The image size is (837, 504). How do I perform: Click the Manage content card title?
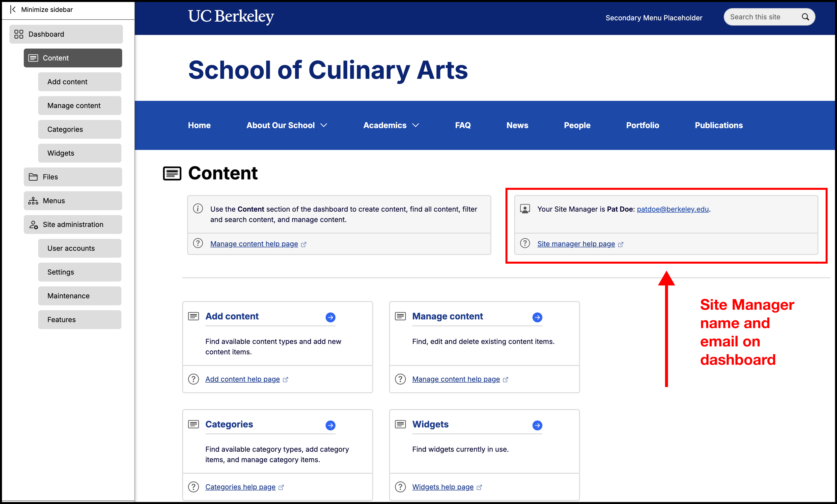pos(447,316)
